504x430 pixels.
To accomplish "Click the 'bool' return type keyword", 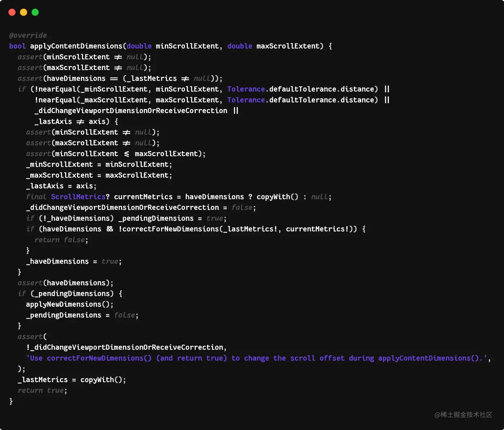I will (17, 46).
